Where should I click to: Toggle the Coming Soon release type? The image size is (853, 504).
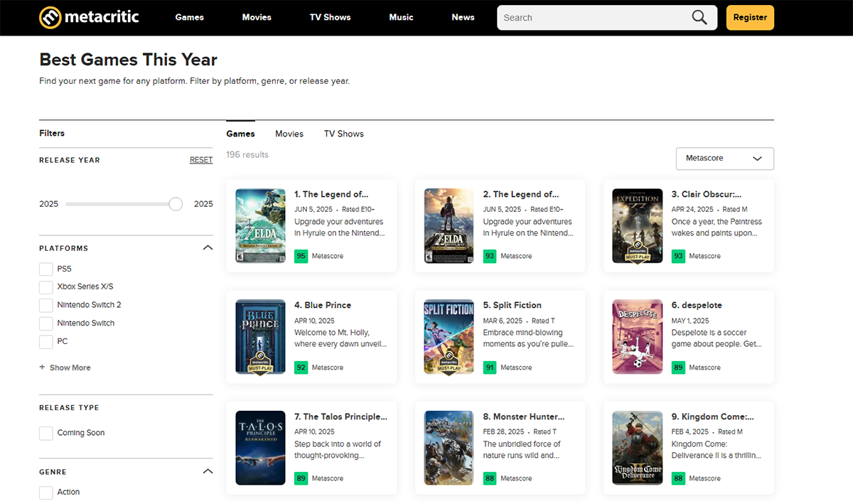[45, 433]
